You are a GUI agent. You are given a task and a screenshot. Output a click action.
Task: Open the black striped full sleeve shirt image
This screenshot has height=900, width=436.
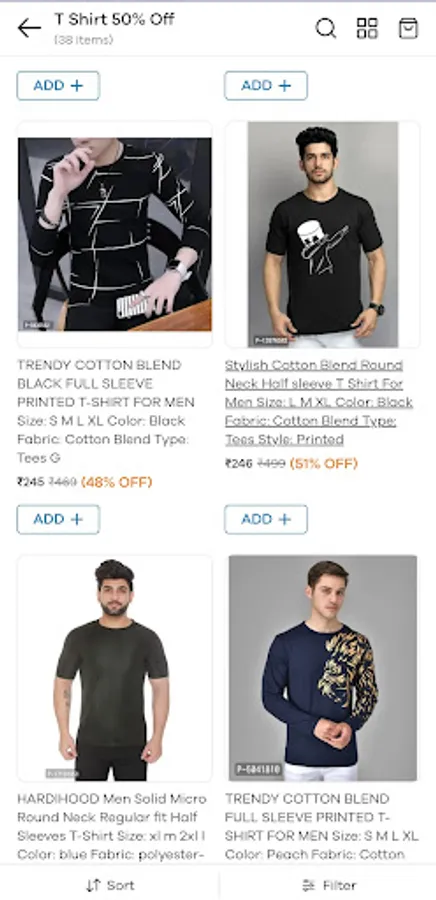115,234
